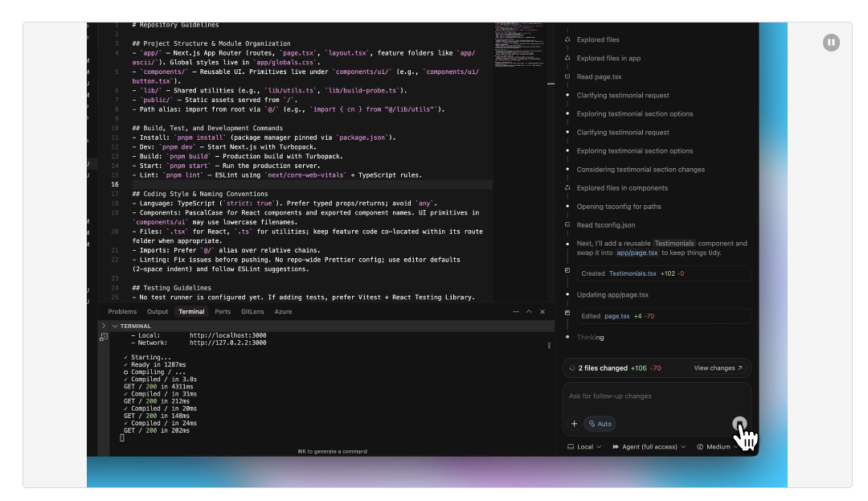Open the GitLens panel tab
The height and width of the screenshot is (501, 868).
(252, 312)
